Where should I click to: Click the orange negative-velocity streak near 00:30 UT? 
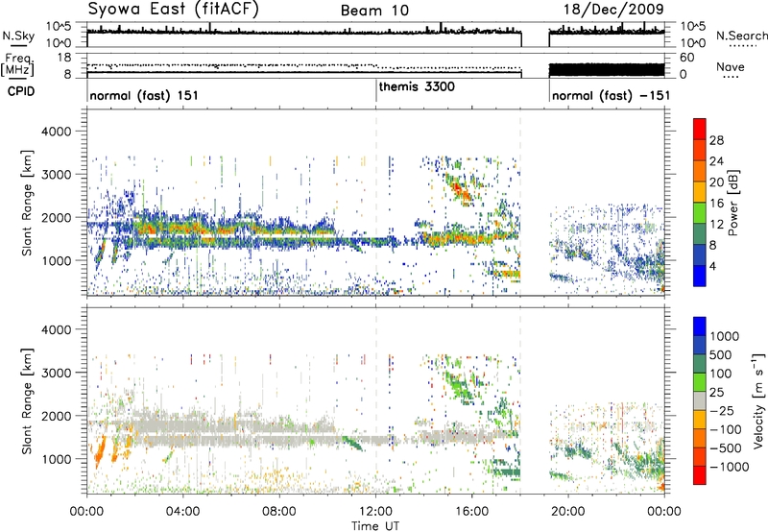click(100, 451)
